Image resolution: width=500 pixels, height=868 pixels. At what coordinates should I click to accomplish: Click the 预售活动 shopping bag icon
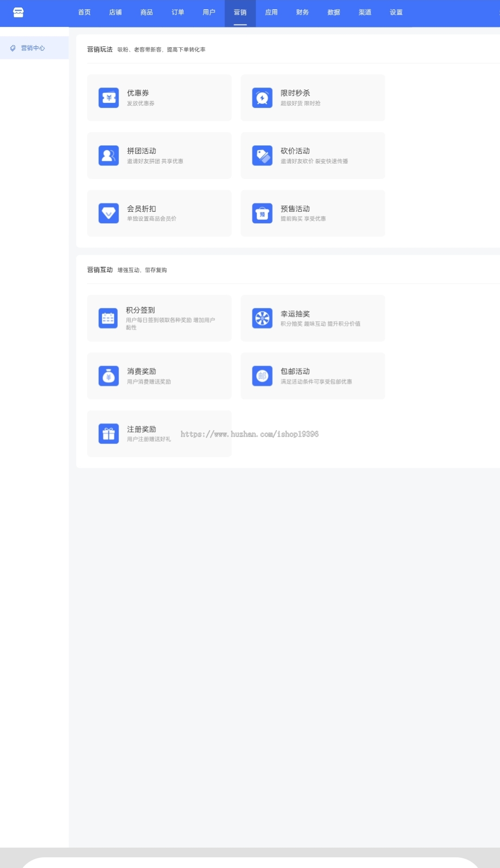tap(262, 213)
